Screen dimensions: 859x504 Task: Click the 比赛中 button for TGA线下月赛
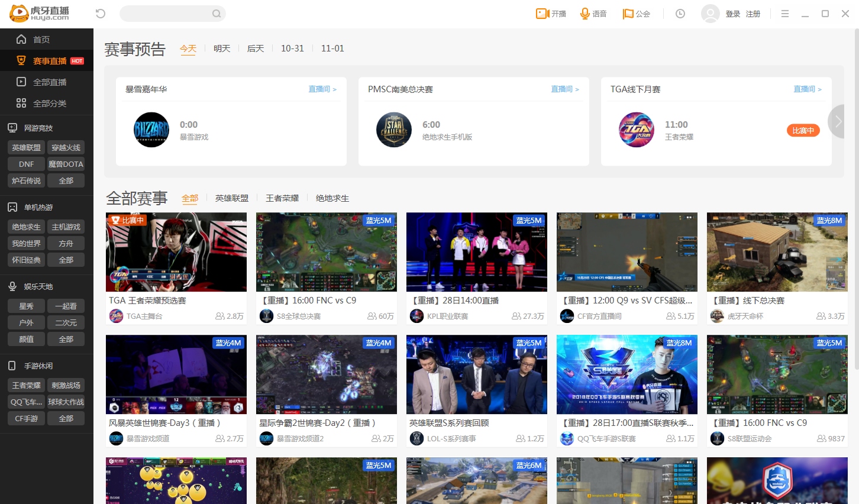click(x=803, y=131)
